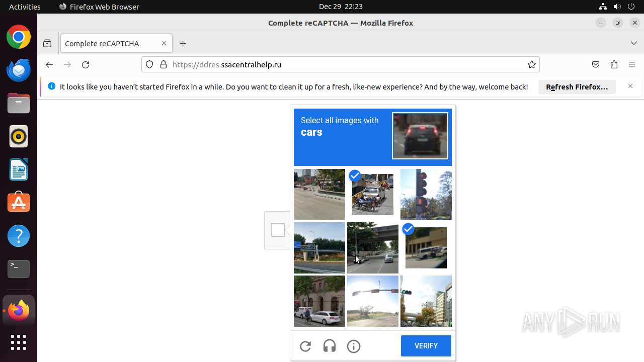Tick the reCAPTCHA checkbox left of challenge
This screenshot has width=644, height=362.
point(277,230)
